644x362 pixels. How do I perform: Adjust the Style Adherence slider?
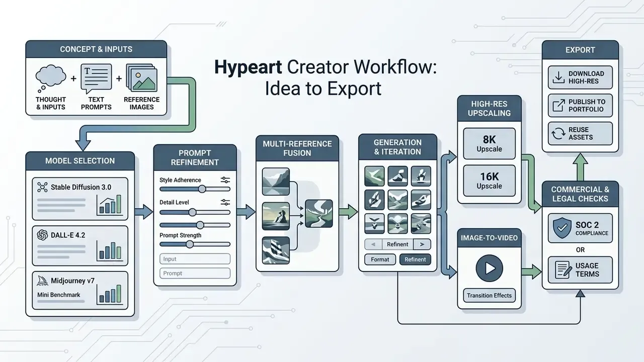(195, 189)
